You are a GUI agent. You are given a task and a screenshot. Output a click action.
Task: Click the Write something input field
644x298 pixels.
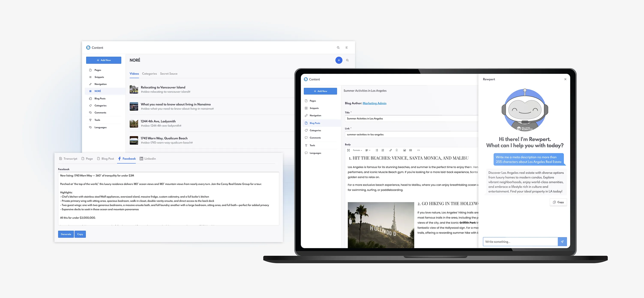pos(520,242)
